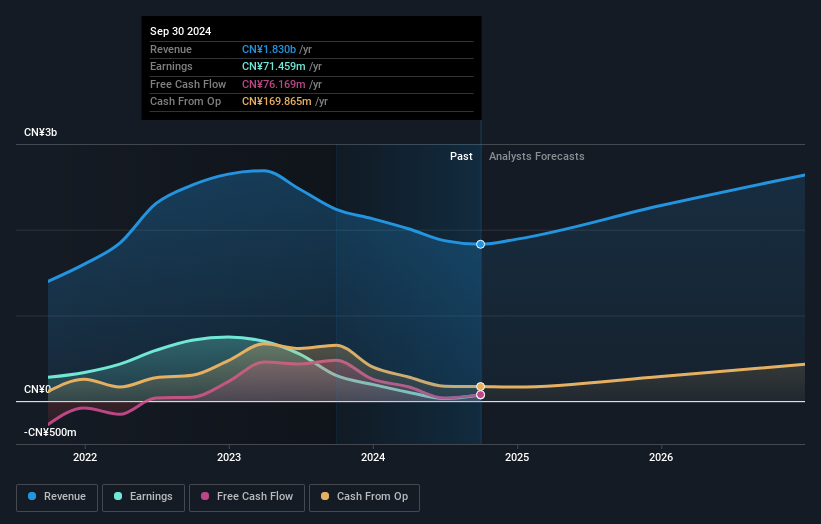This screenshot has width=821, height=524.
Task: Select the 2026 x-axis label
Action: tap(661, 457)
